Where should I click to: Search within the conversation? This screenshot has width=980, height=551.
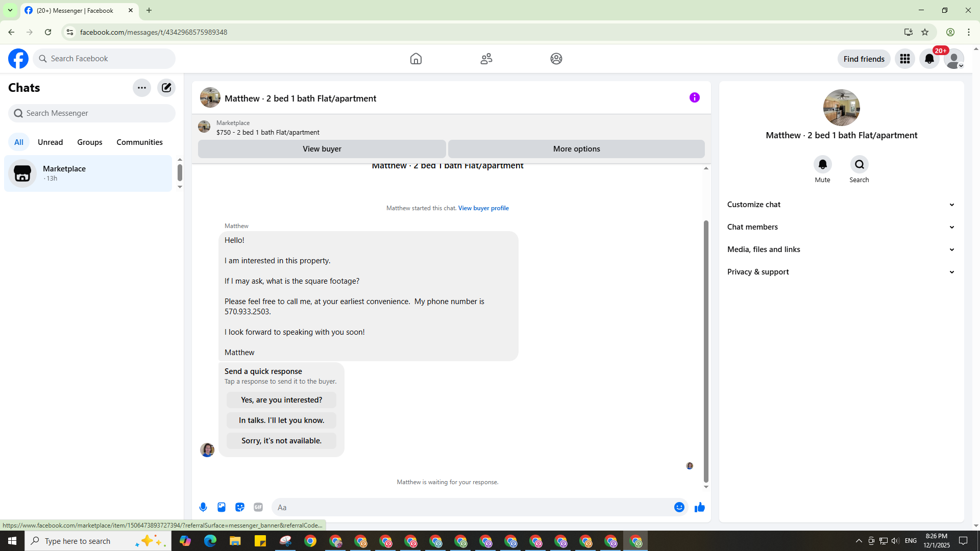pyautogui.click(x=860, y=164)
